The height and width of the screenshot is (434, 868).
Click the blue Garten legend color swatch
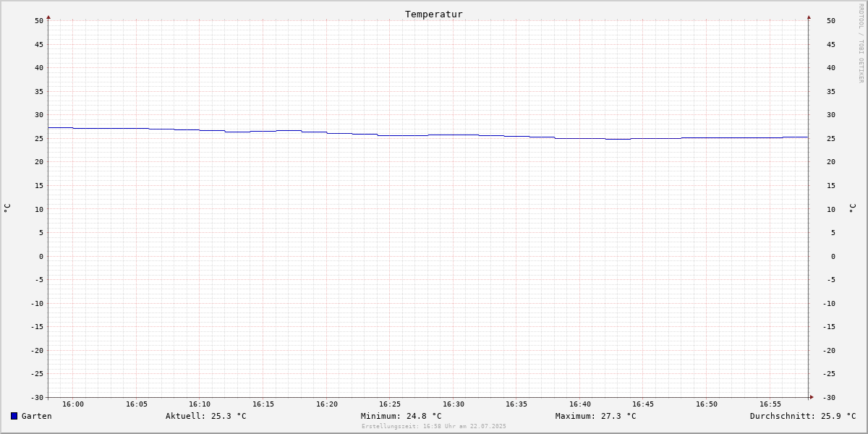(x=14, y=416)
